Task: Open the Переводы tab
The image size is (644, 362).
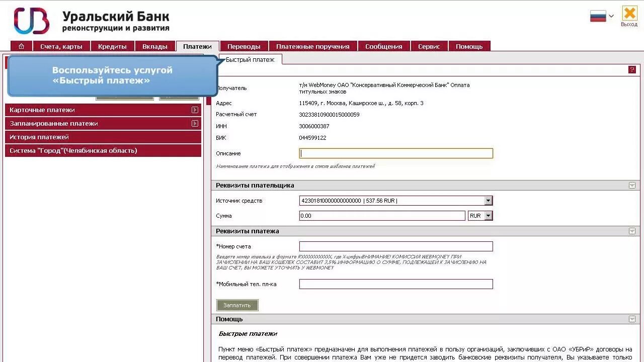Action: tap(244, 46)
